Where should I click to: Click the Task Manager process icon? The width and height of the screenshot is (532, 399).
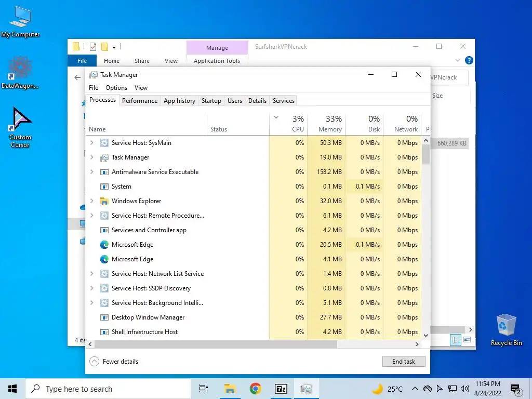(104, 157)
